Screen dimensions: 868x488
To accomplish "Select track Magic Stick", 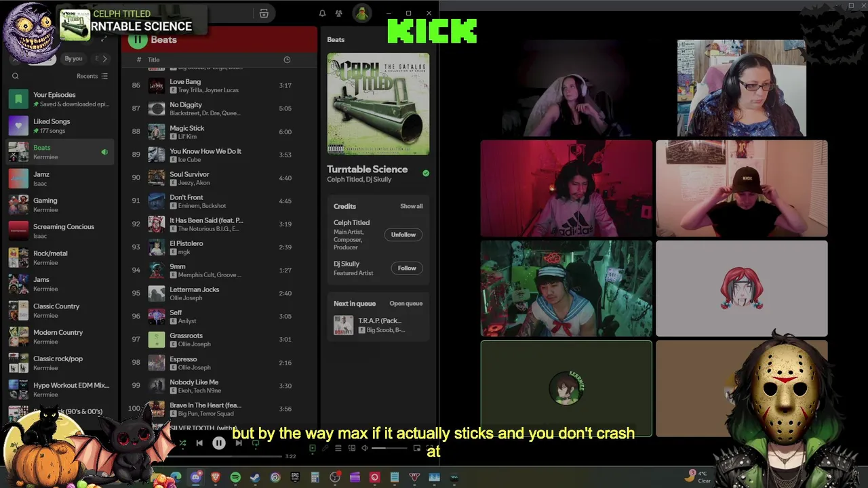I will point(218,131).
